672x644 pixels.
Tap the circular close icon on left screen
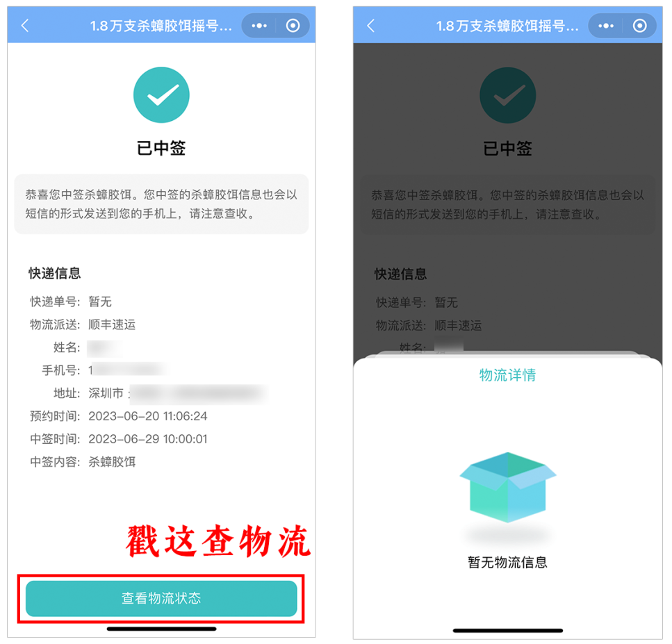coord(293,26)
